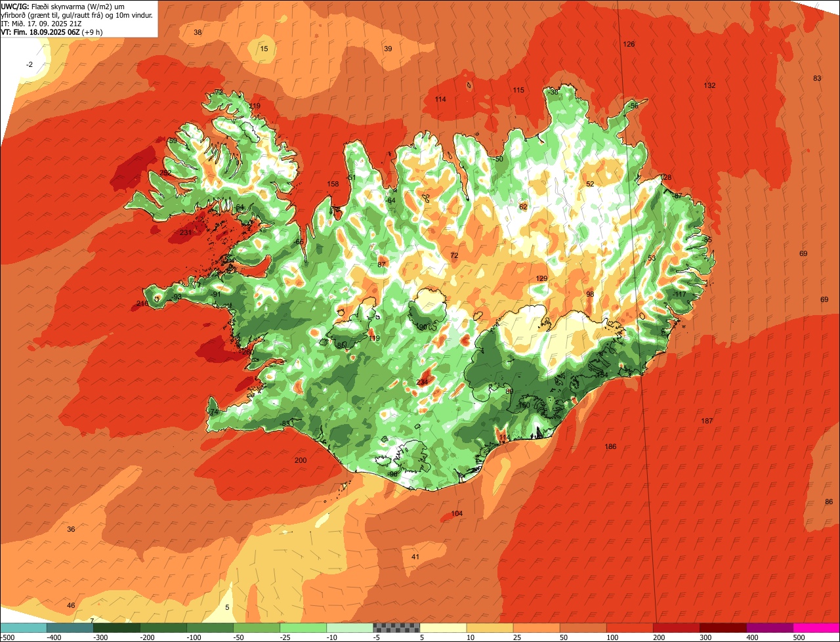Click the legend label '-400'

point(54,637)
